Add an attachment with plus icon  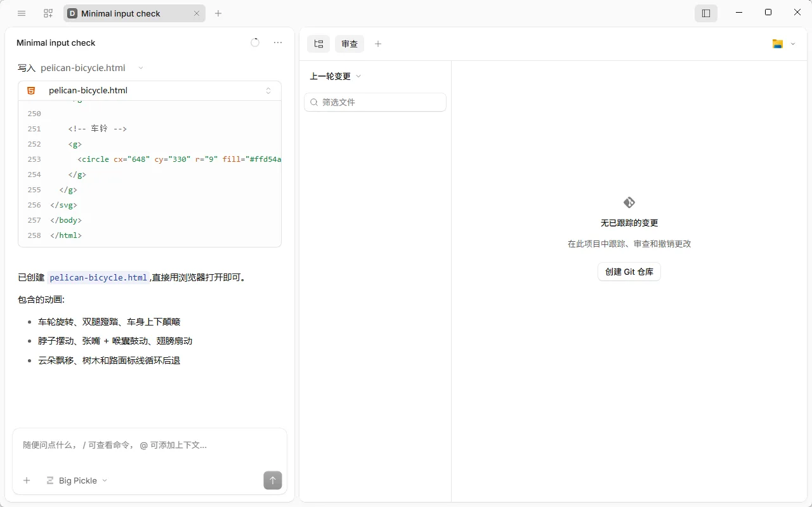click(x=27, y=480)
